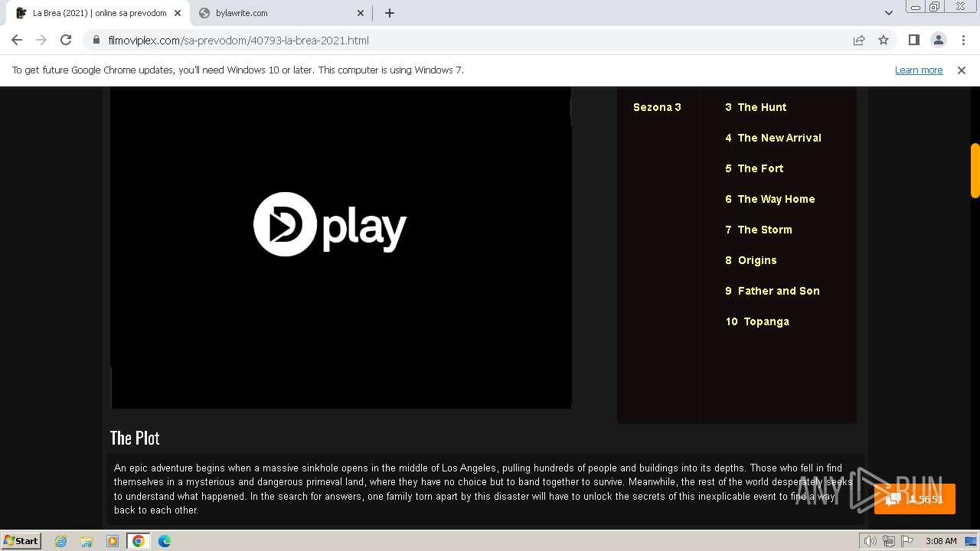The width and height of the screenshot is (980, 551).
Task: Select the La Brea (2021) tab
Action: (x=98, y=13)
